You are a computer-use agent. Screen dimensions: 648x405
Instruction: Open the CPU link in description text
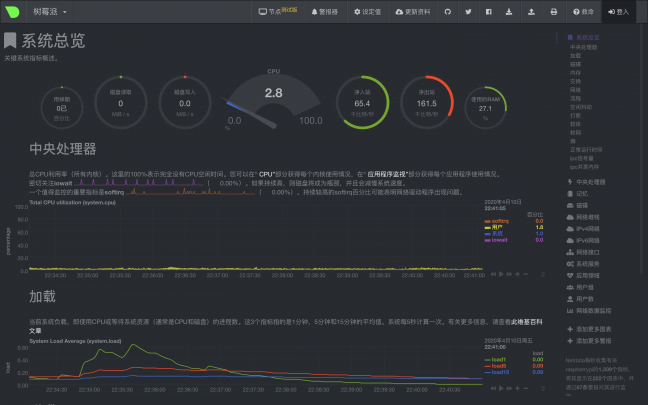(x=266, y=174)
